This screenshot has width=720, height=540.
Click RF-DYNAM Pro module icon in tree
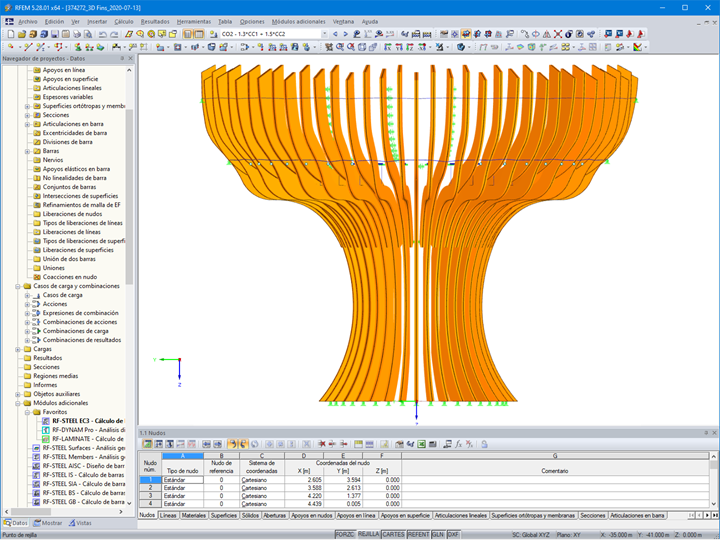tap(46, 430)
